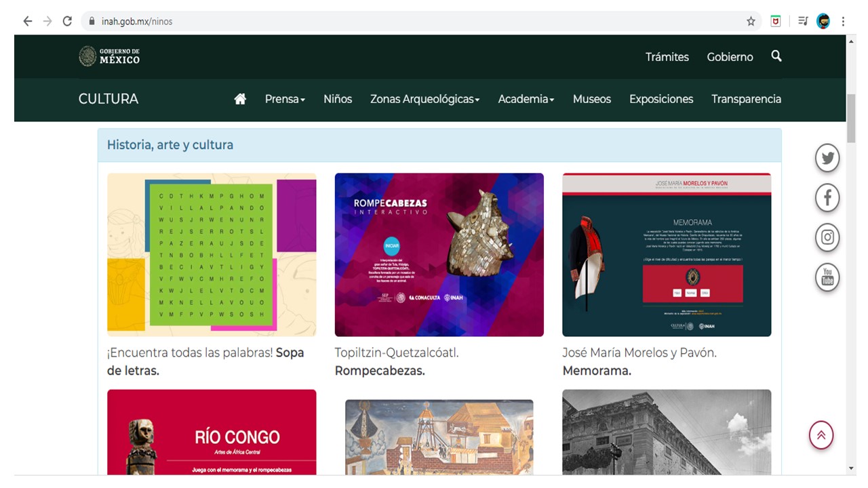Viewport: 868px width, 488px height.
Task: Open INAH YouTube channel
Action: [827, 277]
